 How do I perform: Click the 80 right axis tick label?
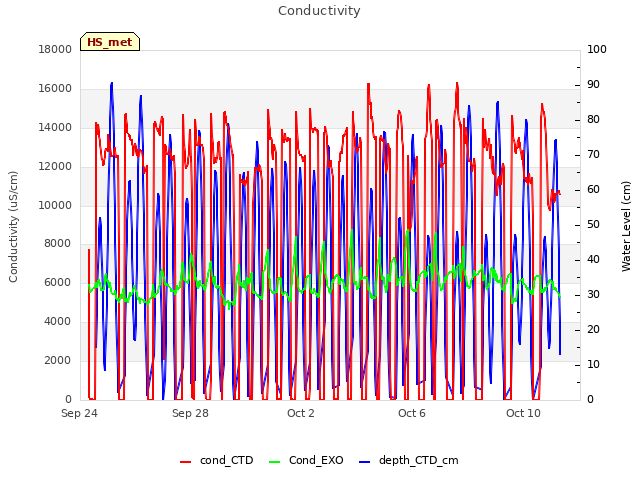tap(593, 120)
